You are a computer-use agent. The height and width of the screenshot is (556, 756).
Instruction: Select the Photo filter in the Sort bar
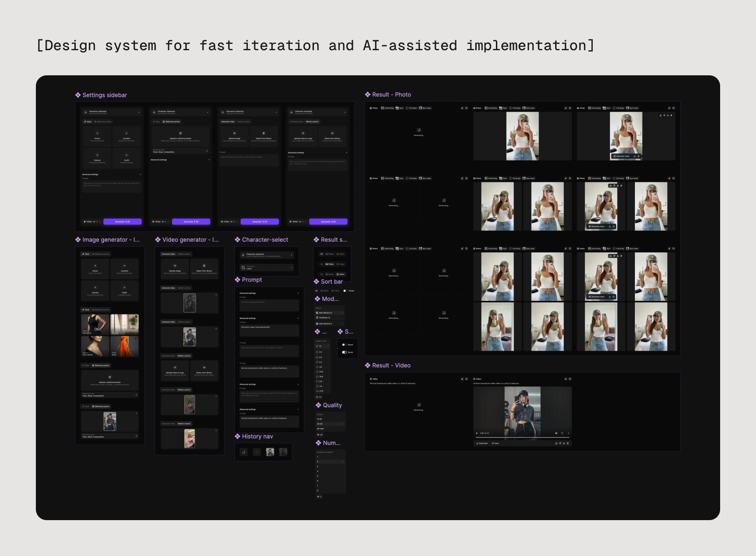[x=324, y=291]
